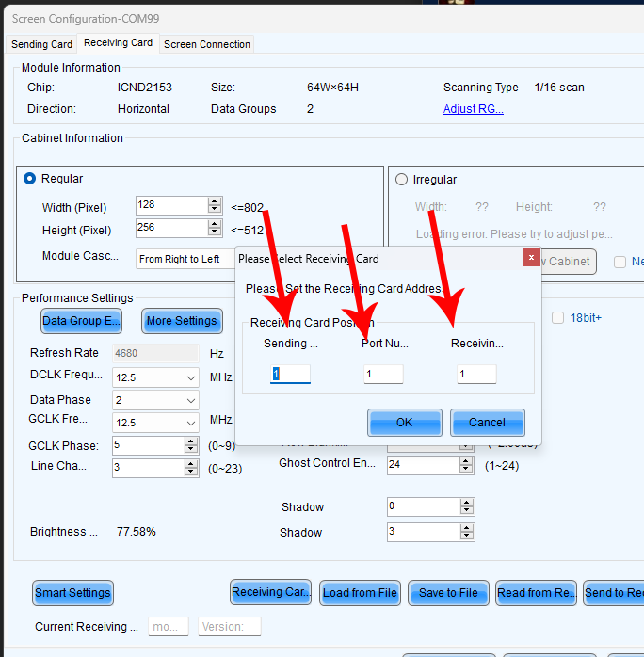Image resolution: width=644 pixels, height=657 pixels.
Task: Open Smart Settings
Action: click(72, 593)
